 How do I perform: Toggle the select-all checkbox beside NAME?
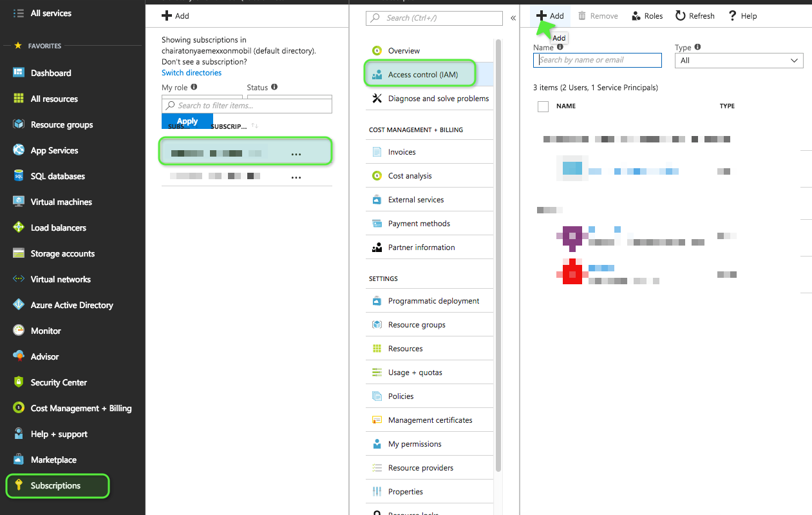543,106
